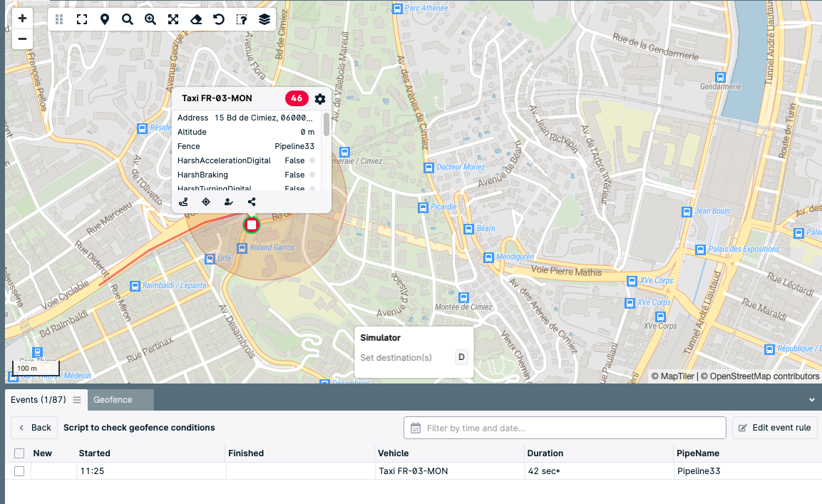Click the Taxi FR-03-MON popup title

217,98
